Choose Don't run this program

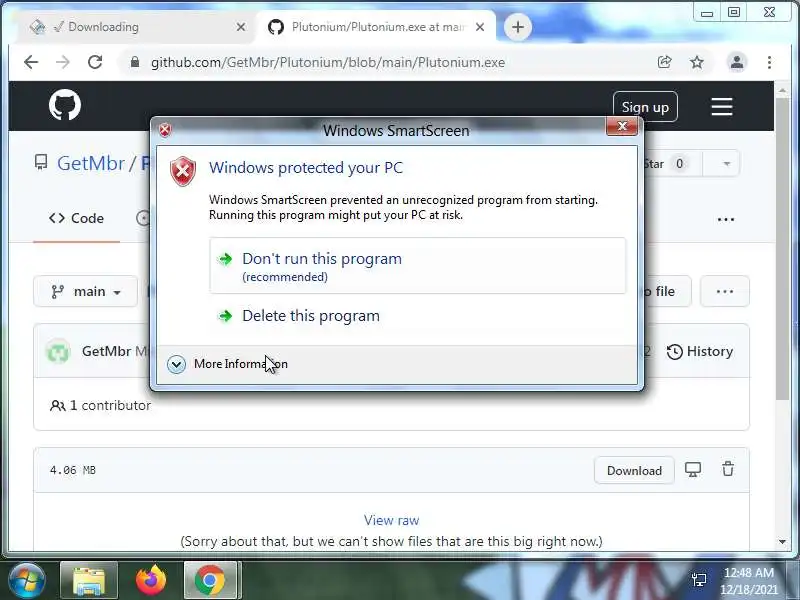pos(417,265)
